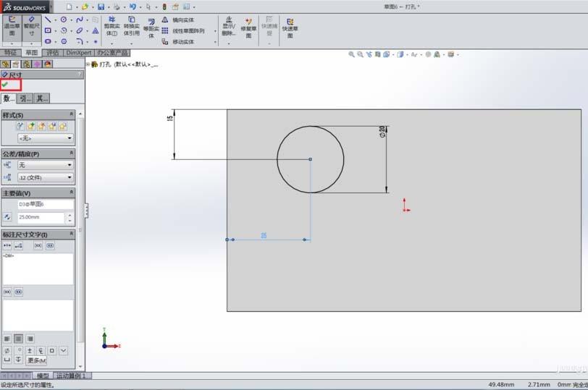Click the New document icon
The height and width of the screenshot is (390, 588).
point(69,7)
